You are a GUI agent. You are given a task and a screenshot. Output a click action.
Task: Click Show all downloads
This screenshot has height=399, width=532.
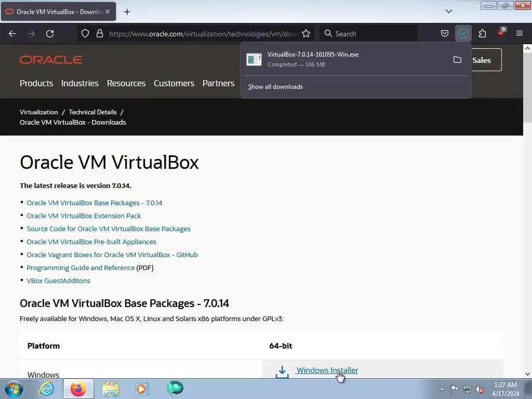tap(275, 87)
